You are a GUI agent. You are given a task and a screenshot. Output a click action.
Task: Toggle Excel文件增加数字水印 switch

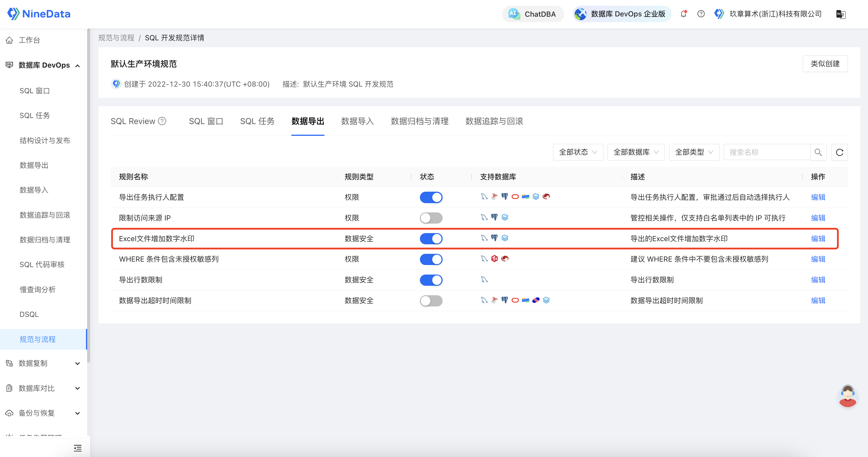point(431,239)
